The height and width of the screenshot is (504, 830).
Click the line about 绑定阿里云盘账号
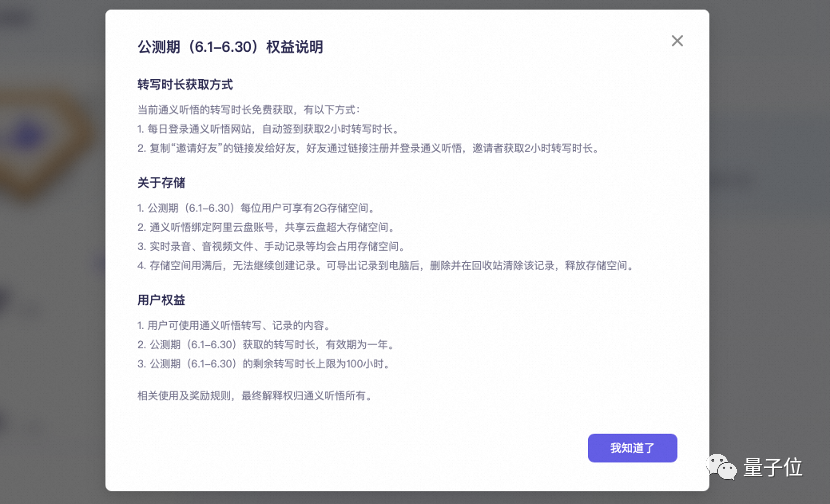click(266, 227)
